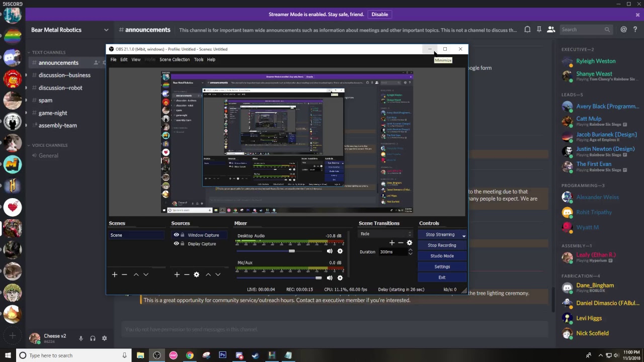Adjust the transition Duration stepper
The width and height of the screenshot is (644, 362).
(x=411, y=252)
